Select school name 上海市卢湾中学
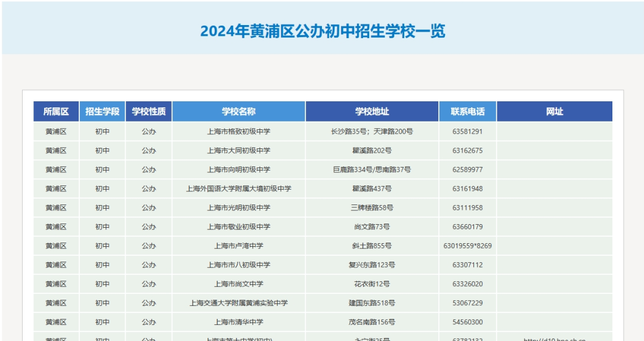This screenshot has height=341, width=644. (239, 246)
